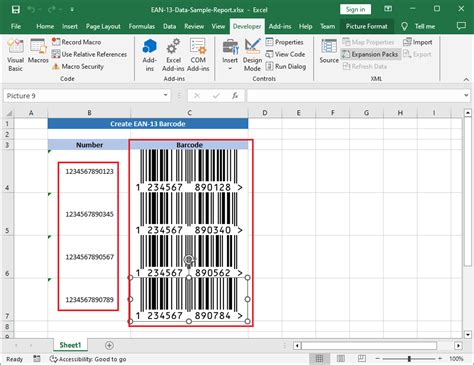Image resolution: width=474 pixels, height=365 pixels.
Task: Switch to the Review tab
Action: (x=194, y=26)
